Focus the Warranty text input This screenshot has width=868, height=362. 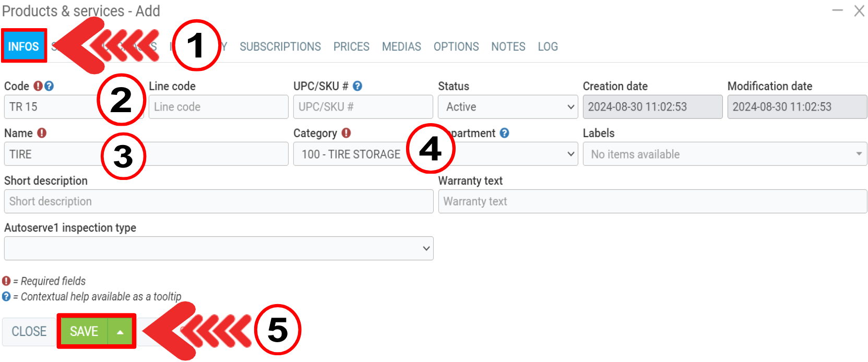point(652,201)
